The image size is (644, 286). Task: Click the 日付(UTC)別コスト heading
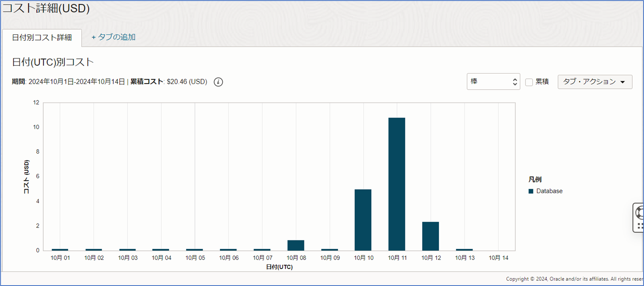click(53, 62)
